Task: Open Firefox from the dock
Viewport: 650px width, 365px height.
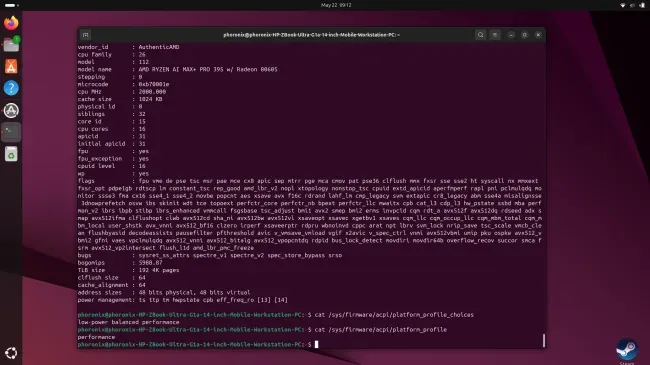Action: [11, 22]
